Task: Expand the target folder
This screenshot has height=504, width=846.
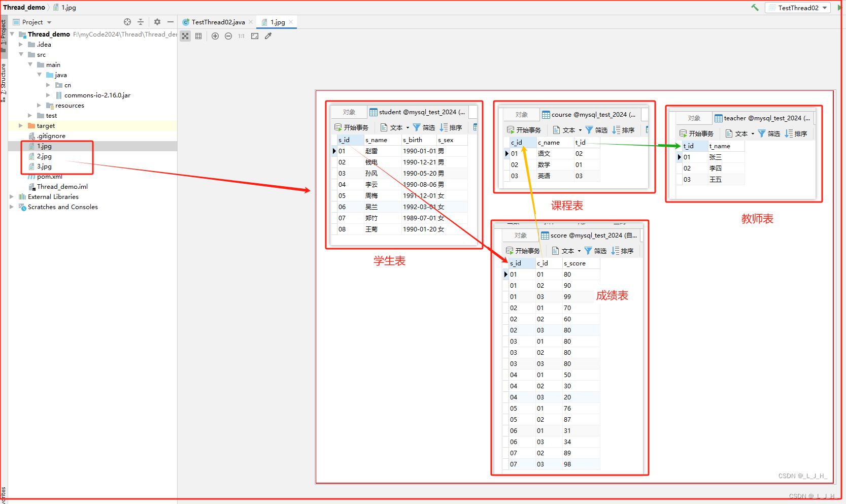Action: (21, 125)
